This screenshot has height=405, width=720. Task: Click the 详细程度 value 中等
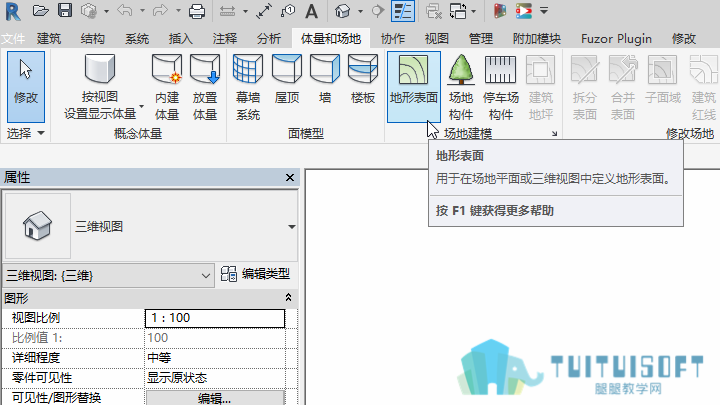point(215,358)
